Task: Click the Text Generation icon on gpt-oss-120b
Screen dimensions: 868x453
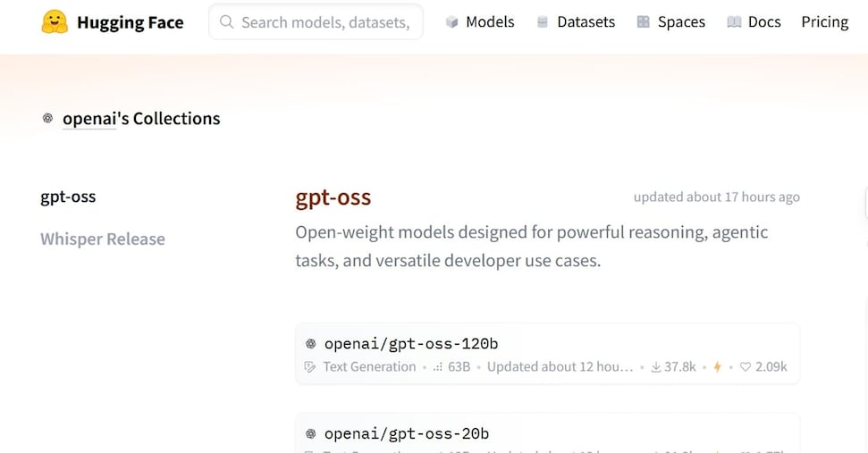Action: (310, 366)
